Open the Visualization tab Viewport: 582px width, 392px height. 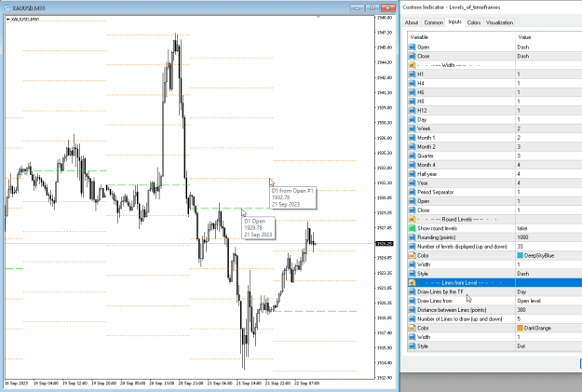pos(499,22)
